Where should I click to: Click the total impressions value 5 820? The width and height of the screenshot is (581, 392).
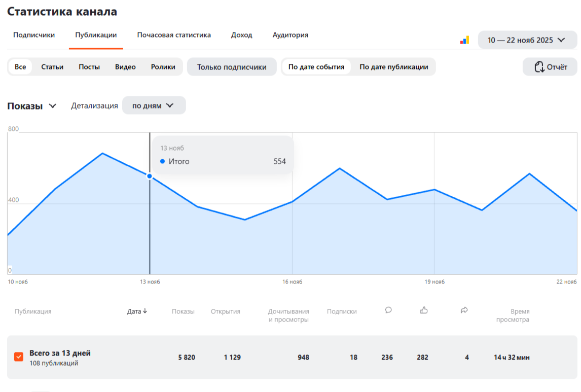point(187,357)
